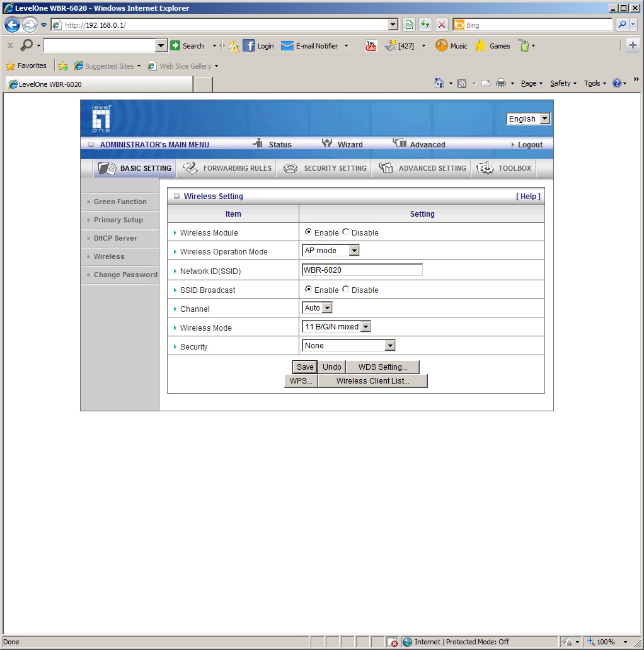Expand the Wireless Mode dropdown
Image resolution: width=644 pixels, height=650 pixels.
(x=336, y=327)
